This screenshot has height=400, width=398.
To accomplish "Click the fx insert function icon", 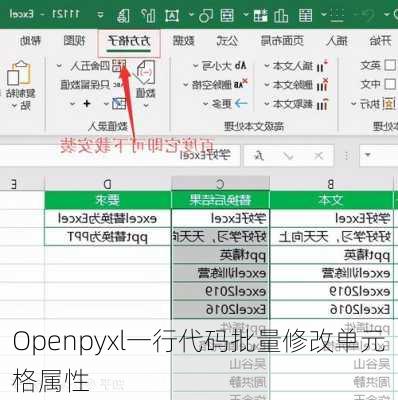I will point(259,155).
